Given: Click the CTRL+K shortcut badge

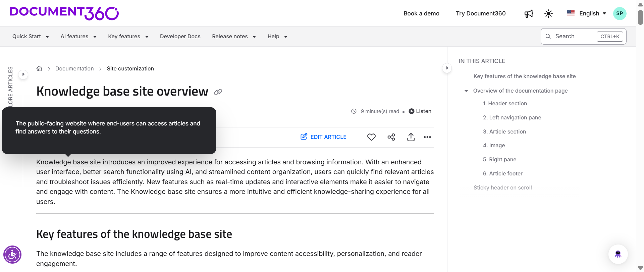Looking at the screenshot, I should 610,37.
